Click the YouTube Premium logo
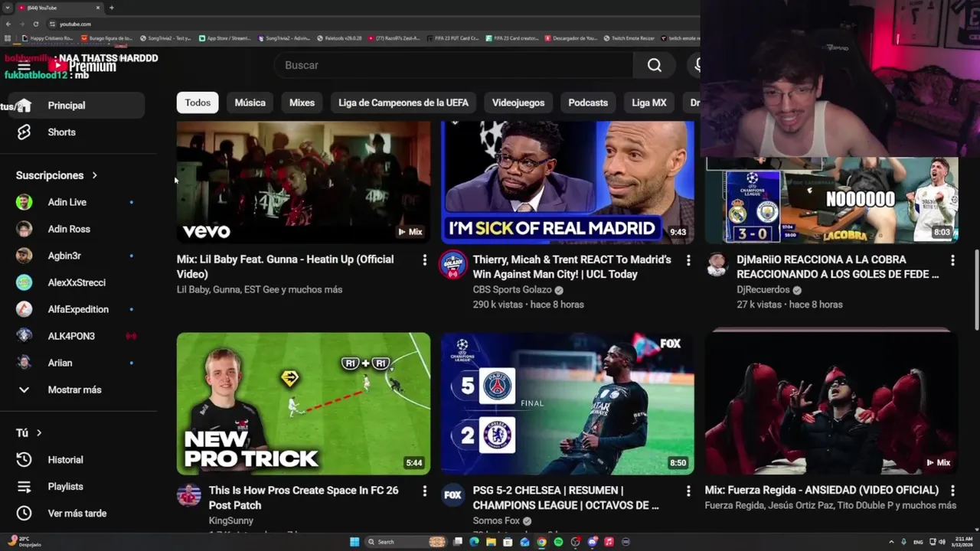The image size is (980, 551). pyautogui.click(x=82, y=66)
